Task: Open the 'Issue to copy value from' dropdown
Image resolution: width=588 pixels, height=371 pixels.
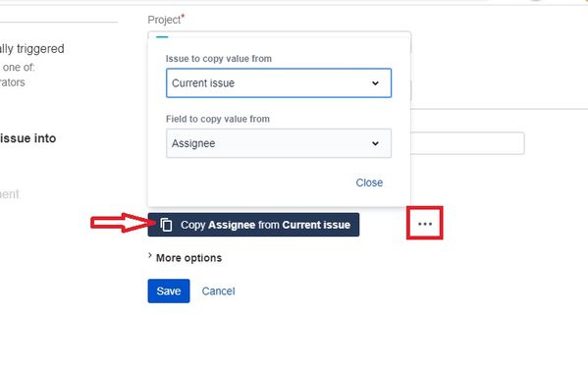Action: 279,82
